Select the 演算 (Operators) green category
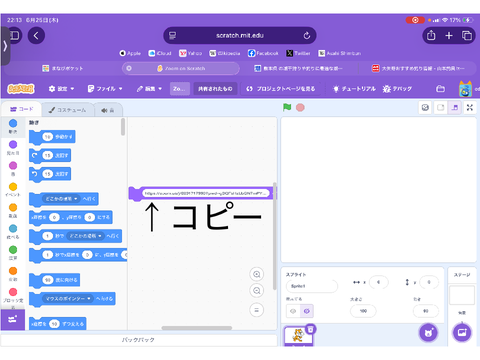 pyautogui.click(x=13, y=253)
